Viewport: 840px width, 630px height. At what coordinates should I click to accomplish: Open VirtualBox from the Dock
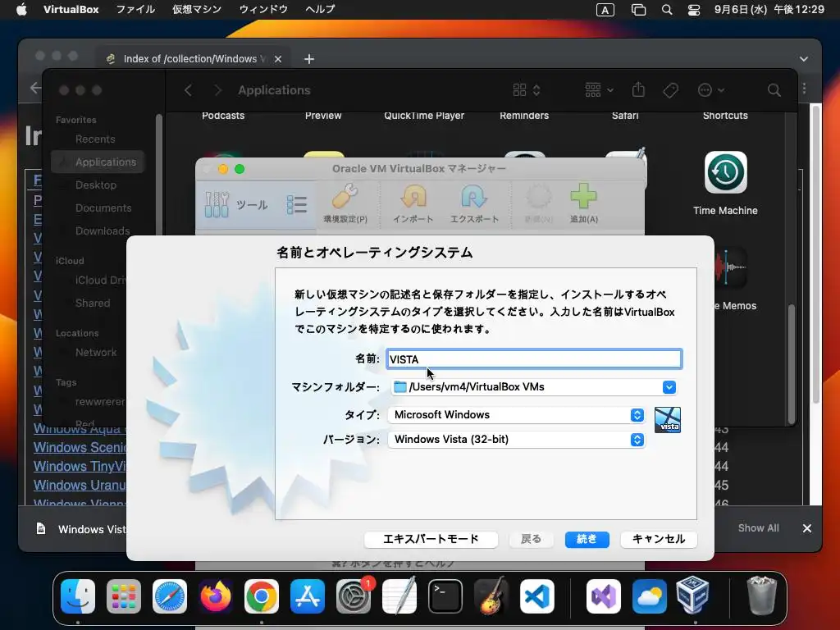click(x=693, y=596)
